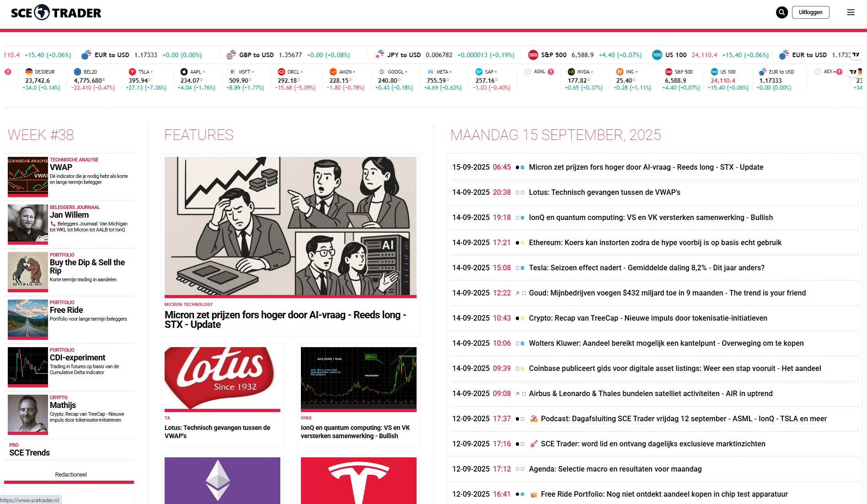
Task: Click the TSLA price '395.94'
Action: click(138, 80)
